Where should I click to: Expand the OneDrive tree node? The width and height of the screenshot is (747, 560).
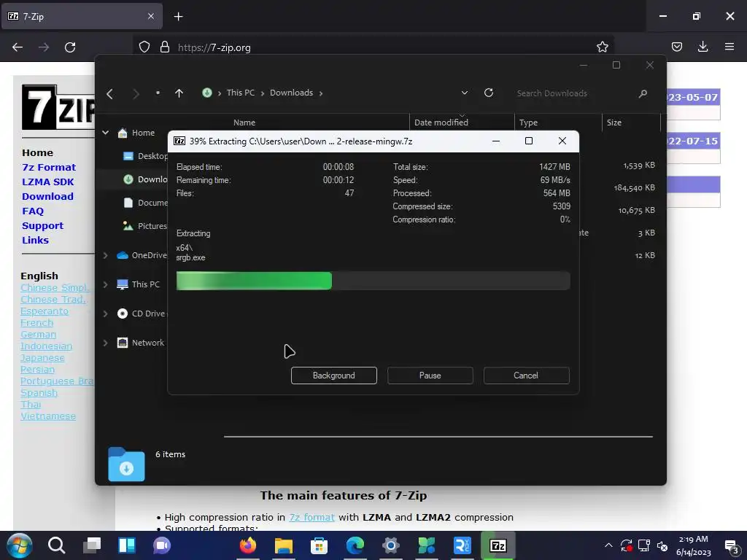tap(105, 256)
